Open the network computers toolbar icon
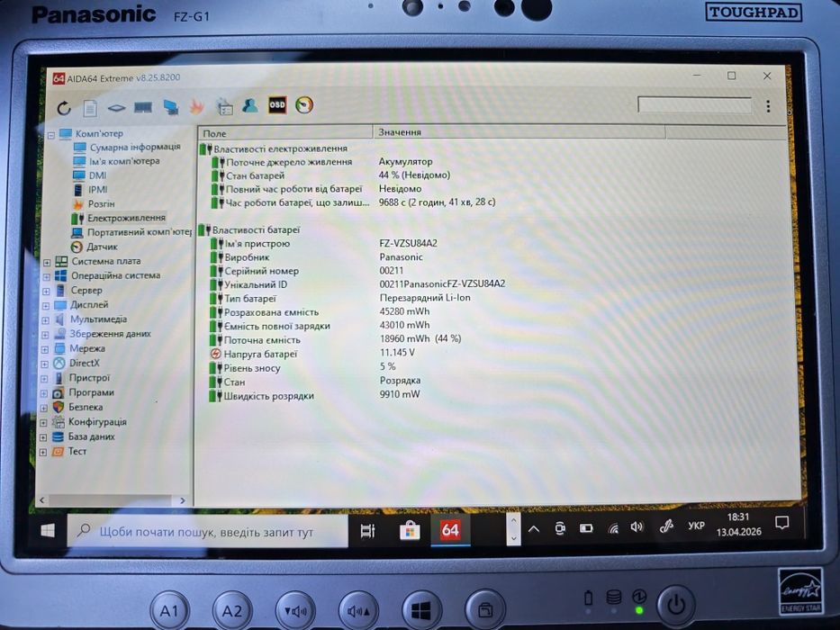Image resolution: width=840 pixels, height=630 pixels. pyautogui.click(x=171, y=107)
